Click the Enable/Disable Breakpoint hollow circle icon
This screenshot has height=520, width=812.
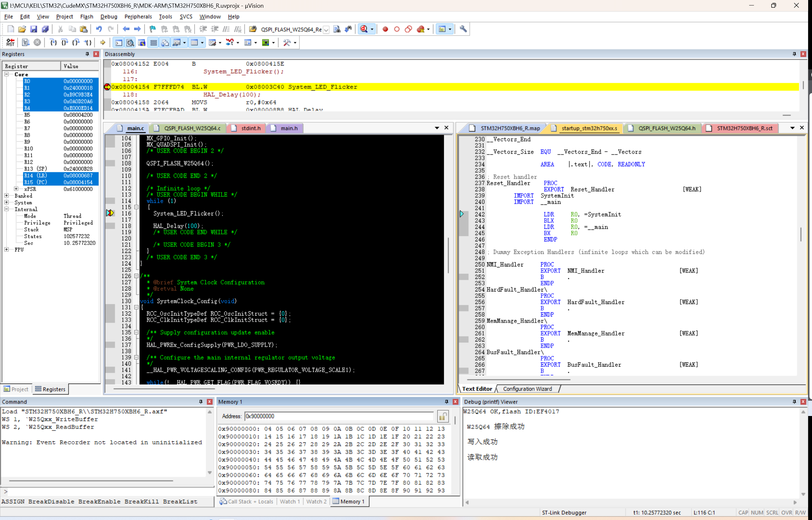[x=397, y=29]
